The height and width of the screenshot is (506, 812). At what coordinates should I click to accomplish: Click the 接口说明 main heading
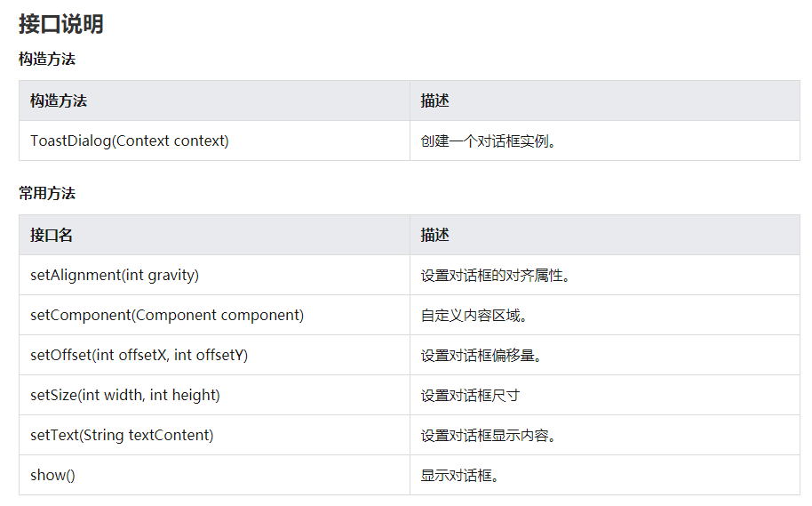tap(61, 24)
